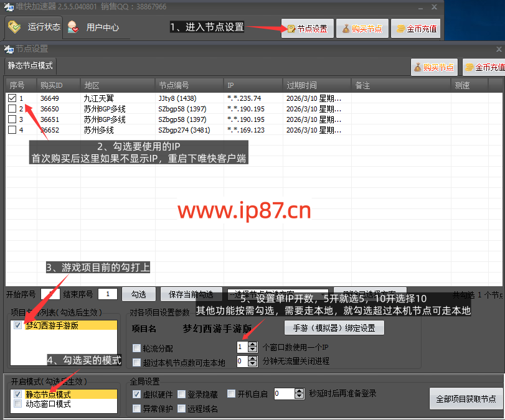This screenshot has height=420, width=505.
Task: Select the 静态节点模式 tab
Action: tap(30, 65)
